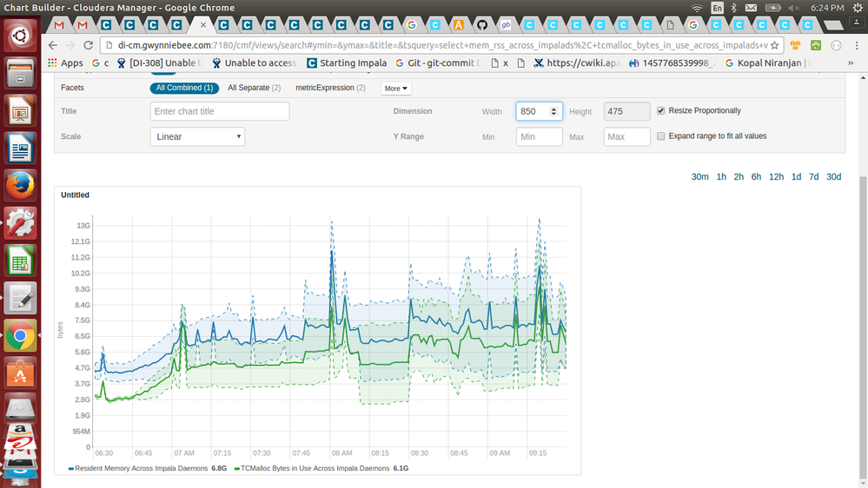Open LibreOffice Impress from the launcher
This screenshot has height=488, width=868.
pyautogui.click(x=19, y=111)
